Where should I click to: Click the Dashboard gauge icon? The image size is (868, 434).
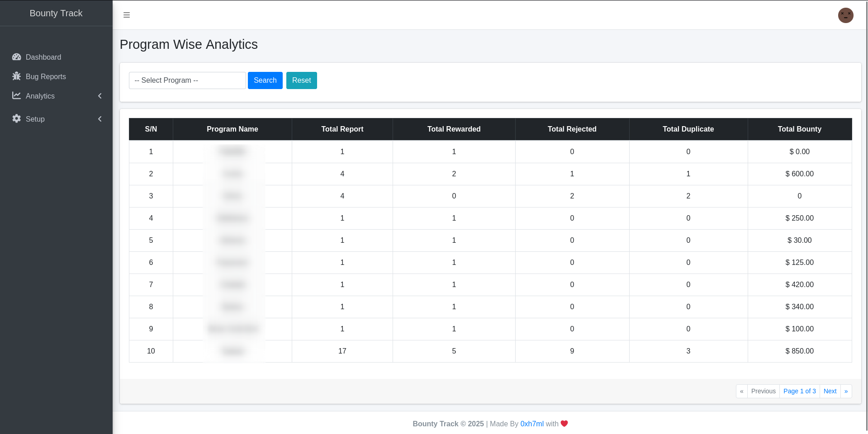coord(17,57)
